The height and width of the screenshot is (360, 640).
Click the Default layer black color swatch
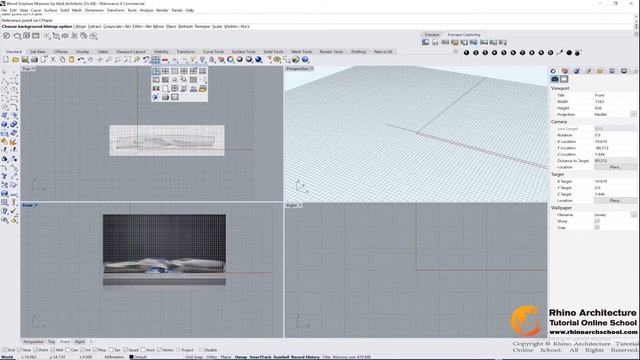click(x=131, y=357)
